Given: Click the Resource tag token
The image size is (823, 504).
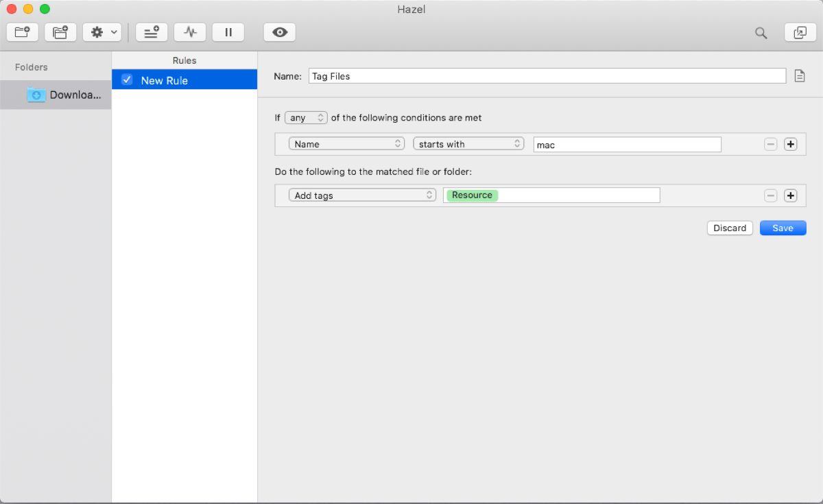Looking at the screenshot, I should 472,195.
